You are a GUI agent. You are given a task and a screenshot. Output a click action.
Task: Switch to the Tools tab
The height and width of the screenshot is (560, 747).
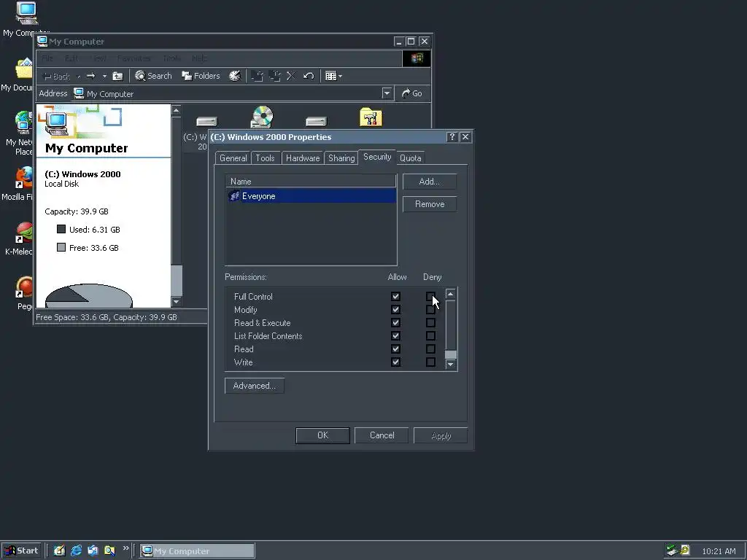pyautogui.click(x=265, y=158)
